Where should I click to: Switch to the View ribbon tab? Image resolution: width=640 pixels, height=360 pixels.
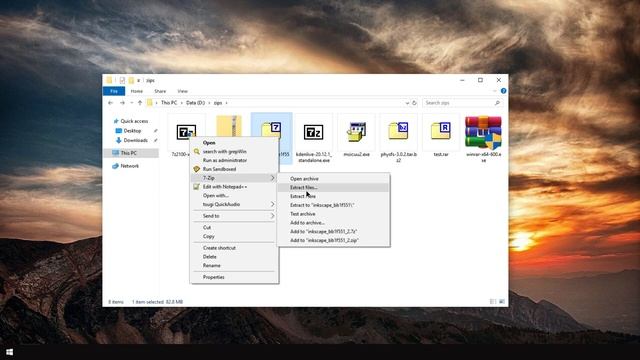182,91
